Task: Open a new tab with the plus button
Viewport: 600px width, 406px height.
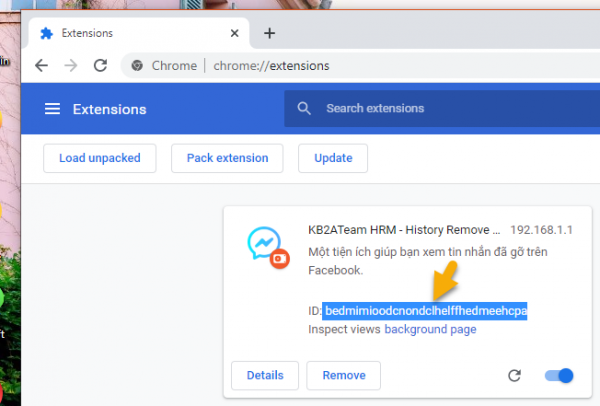Action: (269, 33)
